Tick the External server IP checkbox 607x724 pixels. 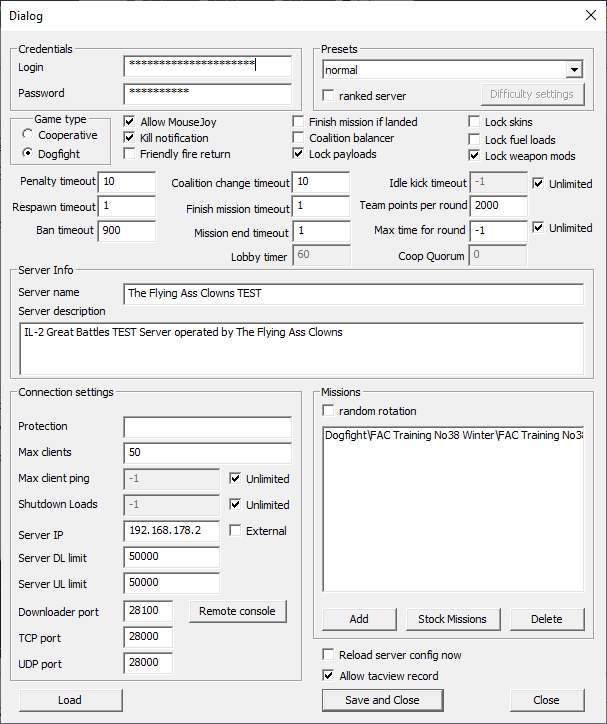pos(236,531)
